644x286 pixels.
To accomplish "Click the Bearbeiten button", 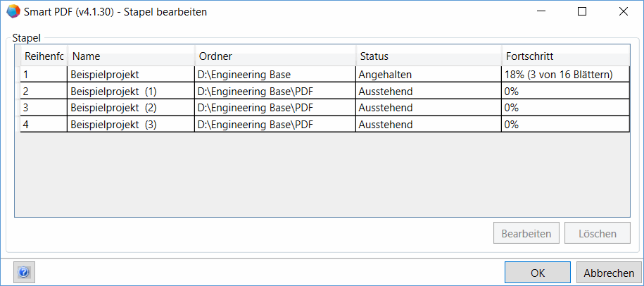I will pyautogui.click(x=526, y=233).
